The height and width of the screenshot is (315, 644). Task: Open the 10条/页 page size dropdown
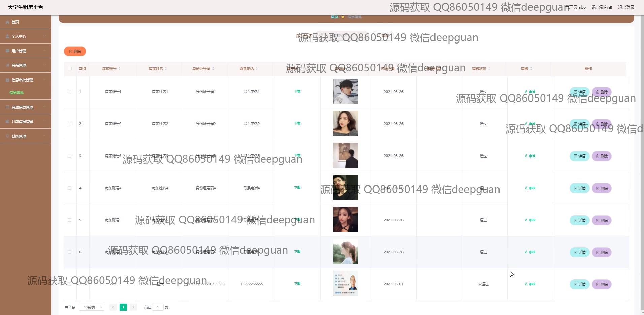[92, 307]
